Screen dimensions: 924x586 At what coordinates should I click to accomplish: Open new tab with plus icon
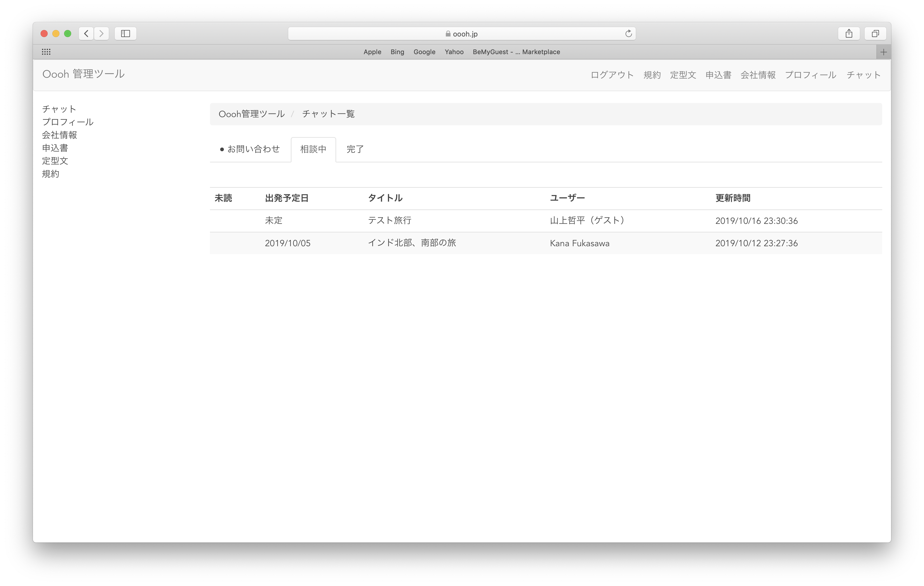pyautogui.click(x=884, y=52)
